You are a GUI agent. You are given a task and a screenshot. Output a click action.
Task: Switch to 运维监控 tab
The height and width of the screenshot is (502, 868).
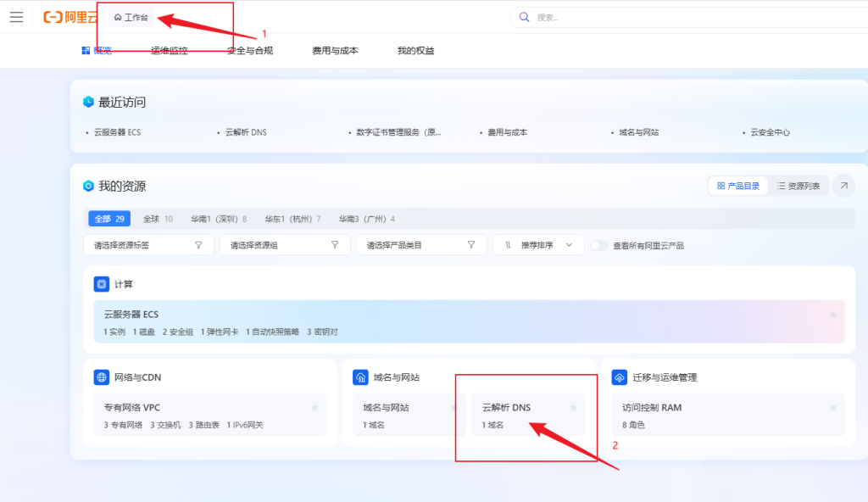(x=169, y=51)
